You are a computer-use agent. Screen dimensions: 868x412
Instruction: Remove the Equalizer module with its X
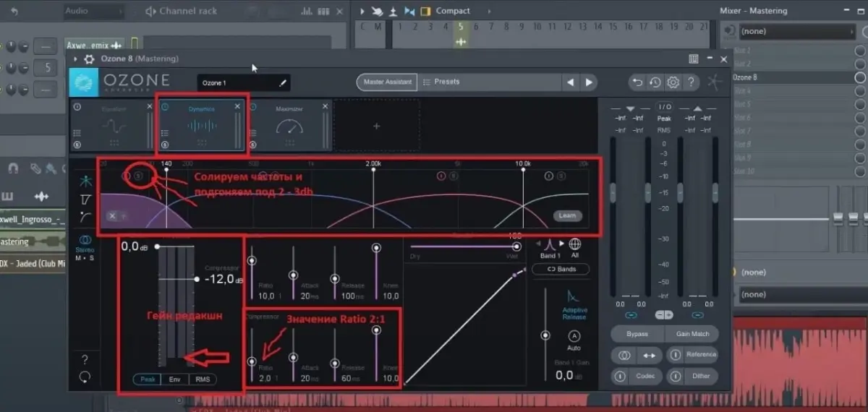pyautogui.click(x=150, y=106)
